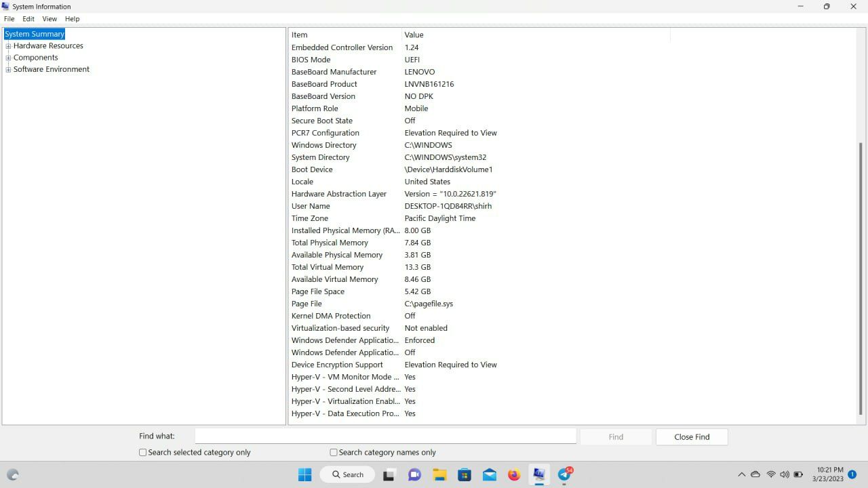Select the Hyper-V VM Monitor Mode row
This screenshot has height=488, width=868.
click(480, 377)
